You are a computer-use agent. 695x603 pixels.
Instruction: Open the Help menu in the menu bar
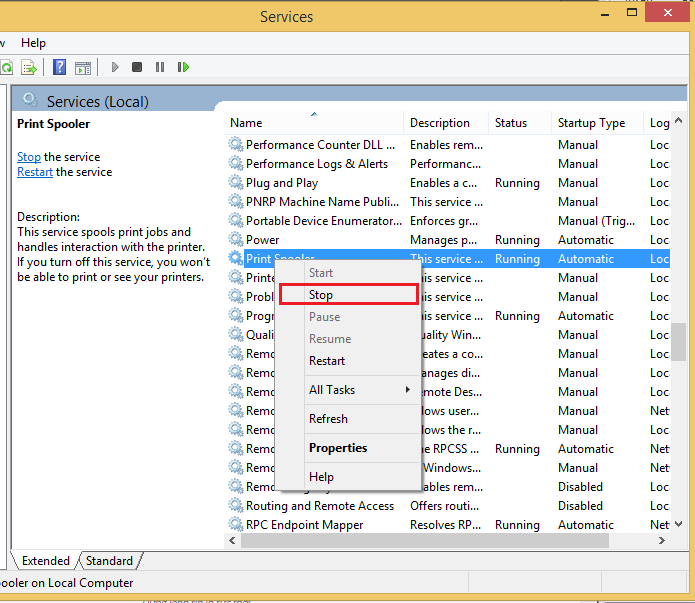pyautogui.click(x=33, y=43)
